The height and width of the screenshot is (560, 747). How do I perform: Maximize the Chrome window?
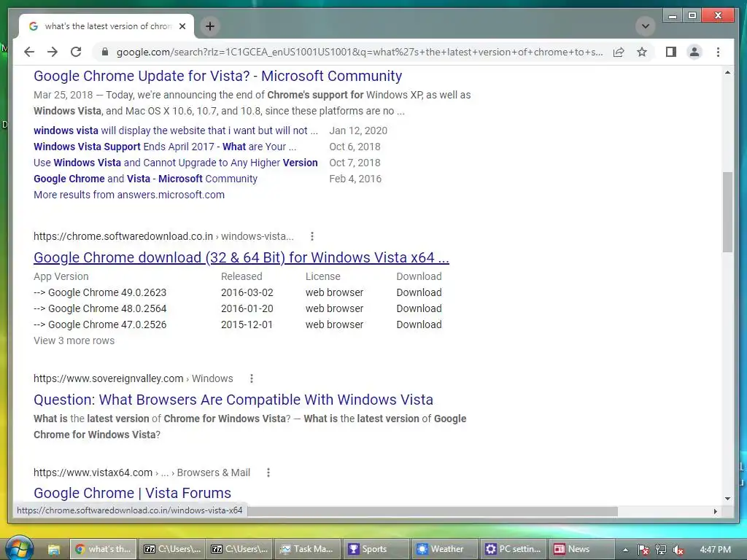click(x=692, y=16)
